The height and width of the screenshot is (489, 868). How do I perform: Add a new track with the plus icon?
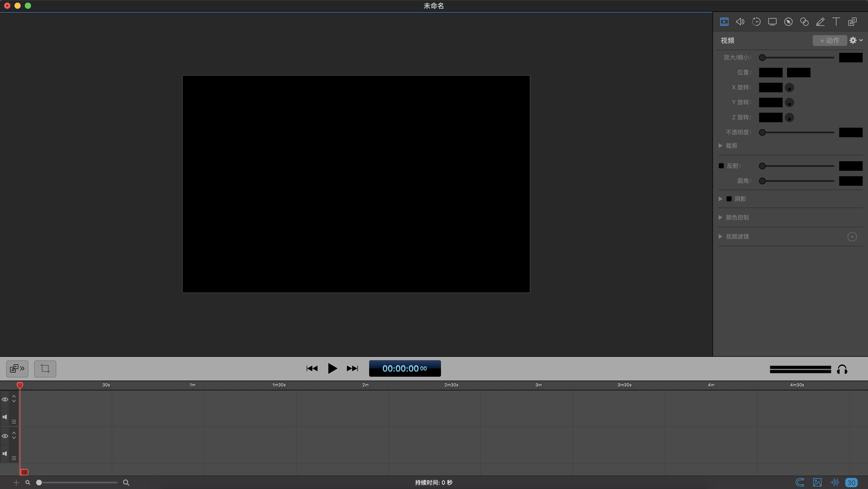click(16, 483)
